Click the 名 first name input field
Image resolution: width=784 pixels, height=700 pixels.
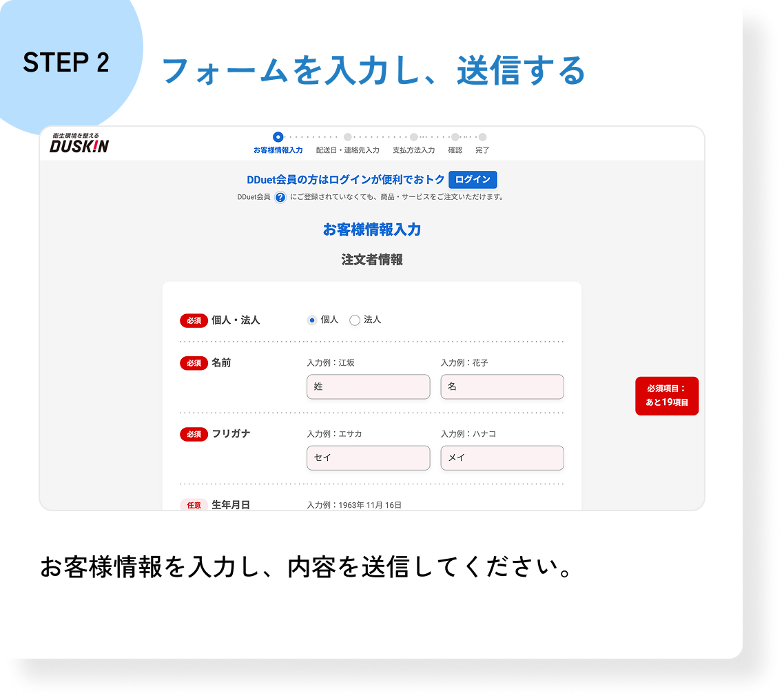[x=502, y=387]
